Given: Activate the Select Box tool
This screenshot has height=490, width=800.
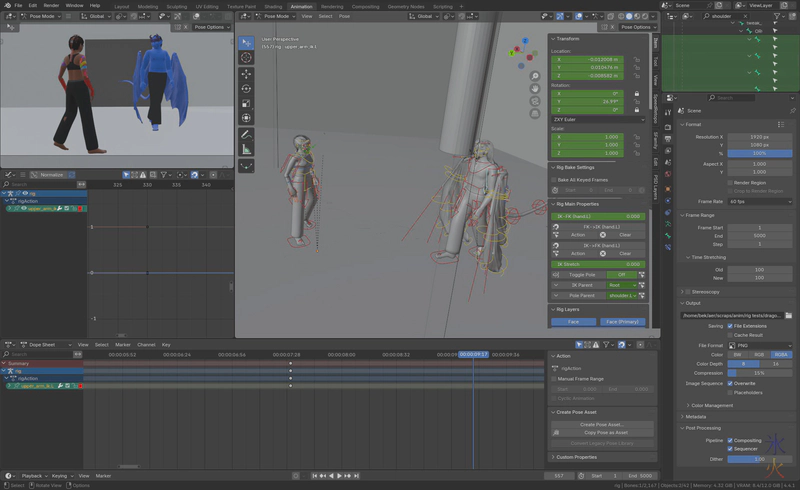Looking at the screenshot, I should coord(246,43).
